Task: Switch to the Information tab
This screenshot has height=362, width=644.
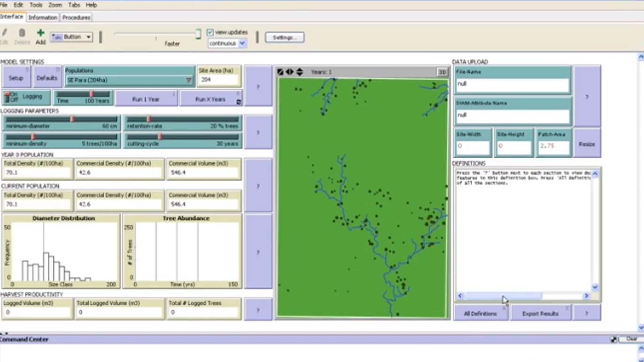Action: tap(43, 17)
